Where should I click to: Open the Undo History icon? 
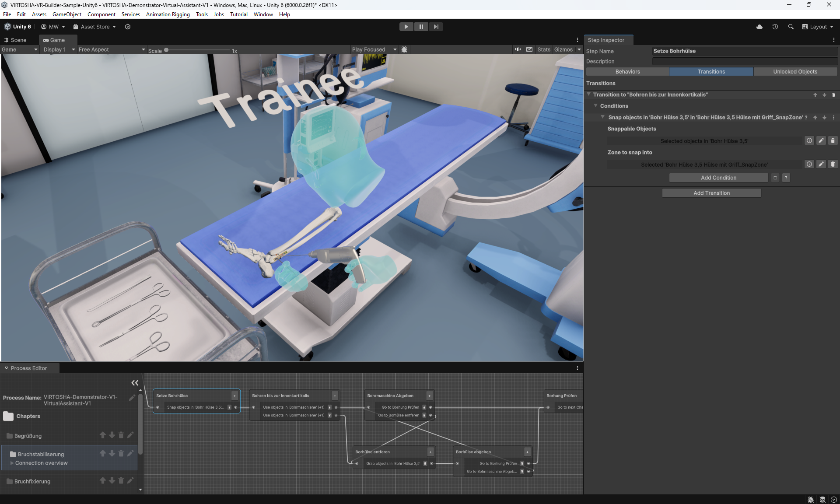(775, 27)
